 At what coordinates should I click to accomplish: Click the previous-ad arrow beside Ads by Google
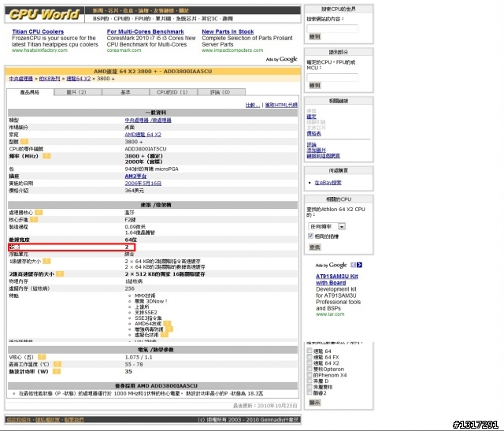pos(354,265)
